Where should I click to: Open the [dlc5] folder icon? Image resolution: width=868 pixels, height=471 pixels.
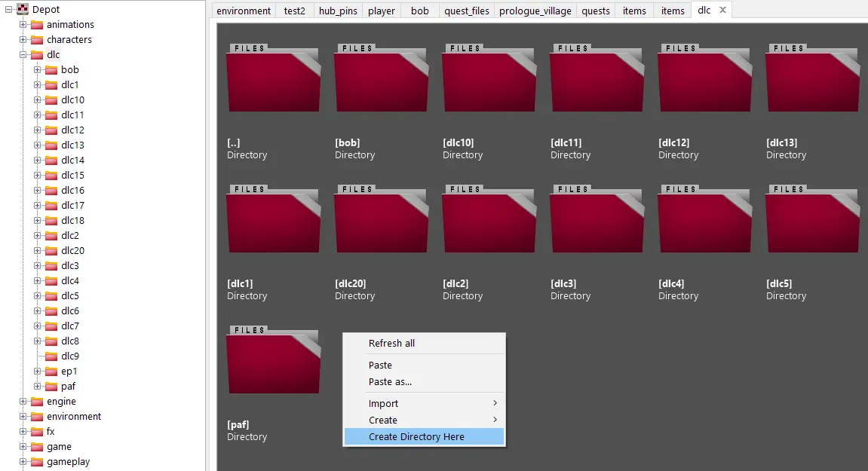point(812,219)
